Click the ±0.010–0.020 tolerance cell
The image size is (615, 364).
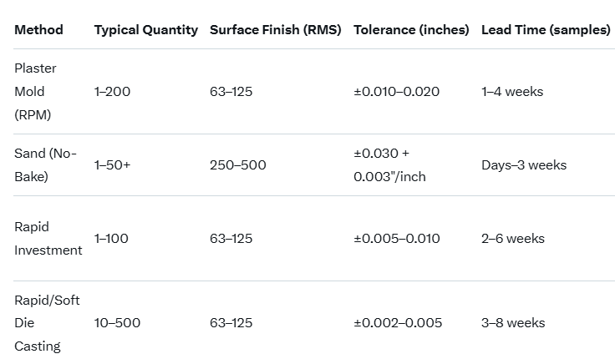coord(397,92)
